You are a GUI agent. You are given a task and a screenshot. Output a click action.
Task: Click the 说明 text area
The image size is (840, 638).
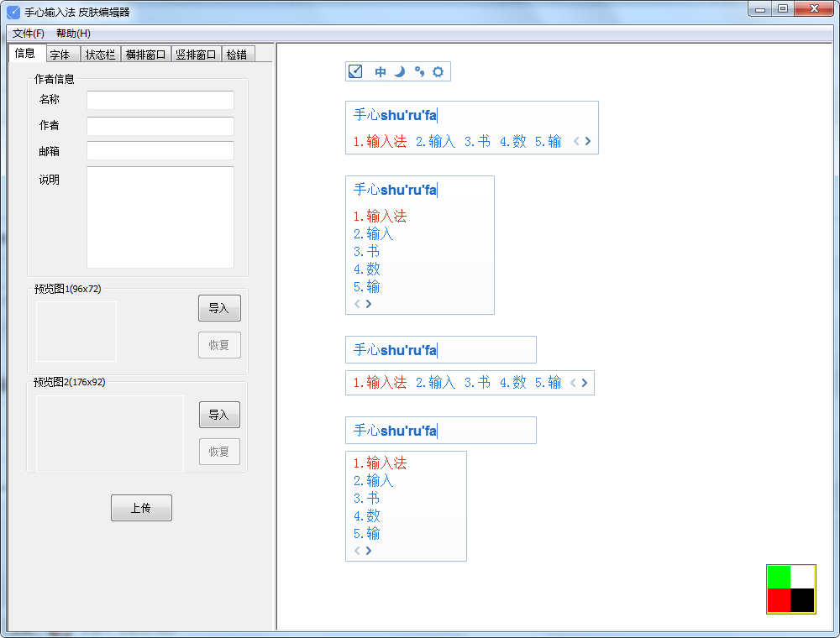pos(160,217)
